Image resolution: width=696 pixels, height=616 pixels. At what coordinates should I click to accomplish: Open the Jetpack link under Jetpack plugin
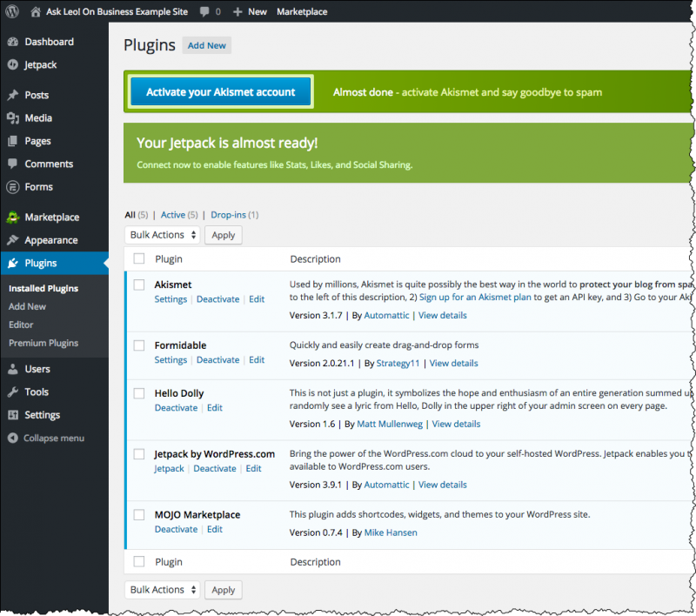coord(169,469)
